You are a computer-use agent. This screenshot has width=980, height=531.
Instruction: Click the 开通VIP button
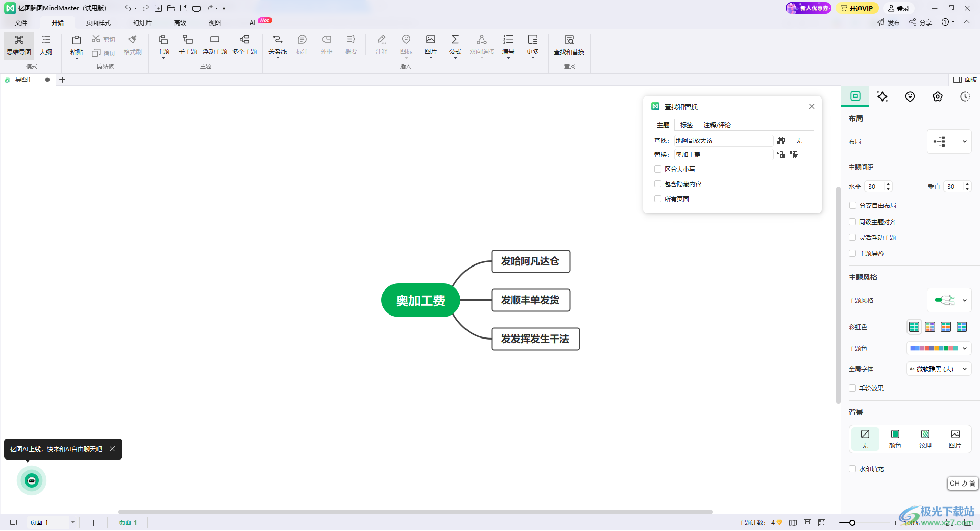tap(857, 8)
